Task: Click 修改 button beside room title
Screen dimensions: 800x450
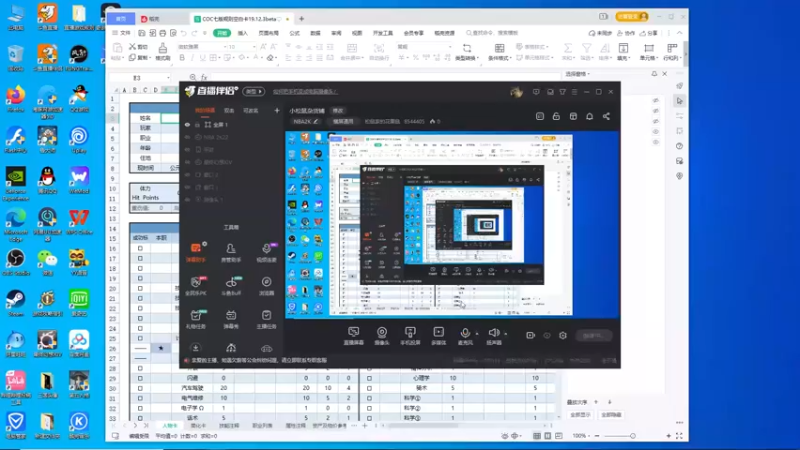Action: point(338,111)
